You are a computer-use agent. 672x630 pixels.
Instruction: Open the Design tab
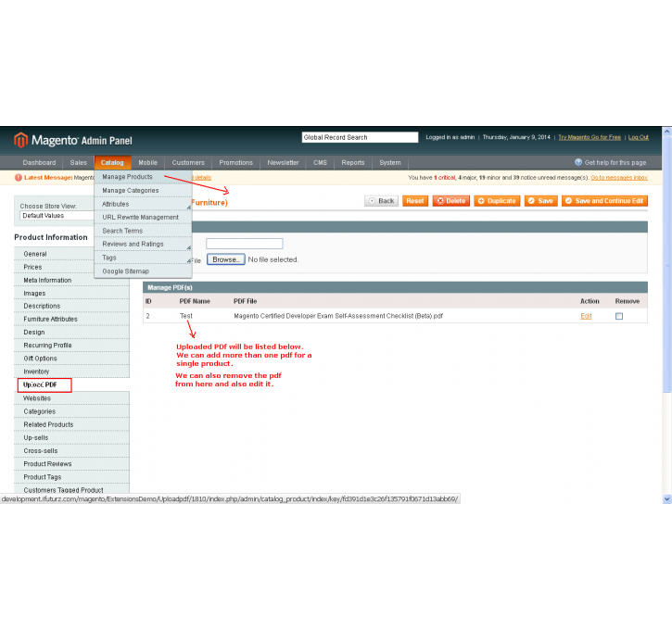(x=71, y=333)
